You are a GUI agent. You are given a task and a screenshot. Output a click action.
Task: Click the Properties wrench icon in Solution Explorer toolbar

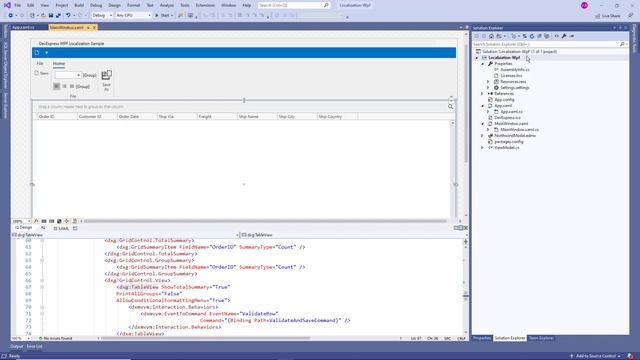click(564, 36)
